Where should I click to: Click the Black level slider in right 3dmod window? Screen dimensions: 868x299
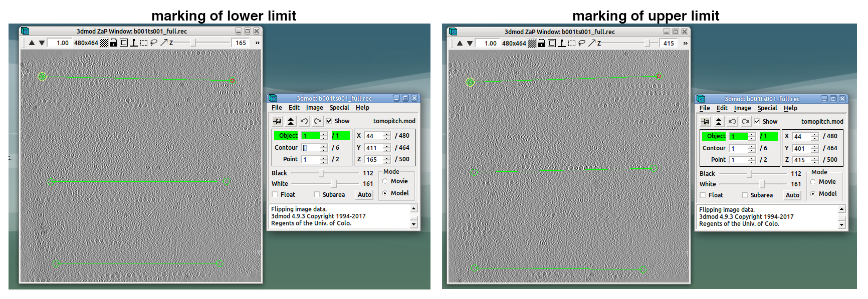click(749, 174)
